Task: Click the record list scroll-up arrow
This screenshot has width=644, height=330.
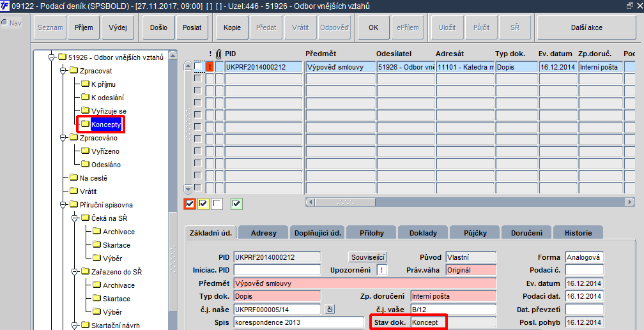Action: pyautogui.click(x=188, y=66)
